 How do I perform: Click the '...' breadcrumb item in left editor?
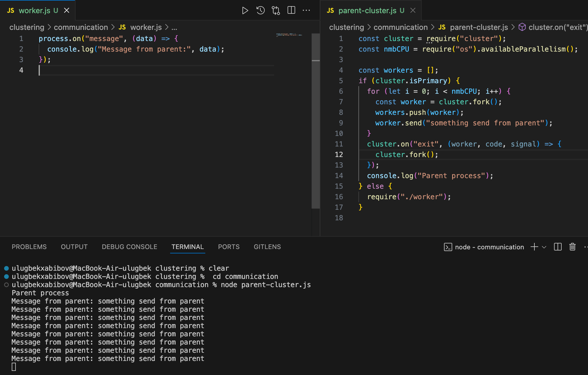174,27
